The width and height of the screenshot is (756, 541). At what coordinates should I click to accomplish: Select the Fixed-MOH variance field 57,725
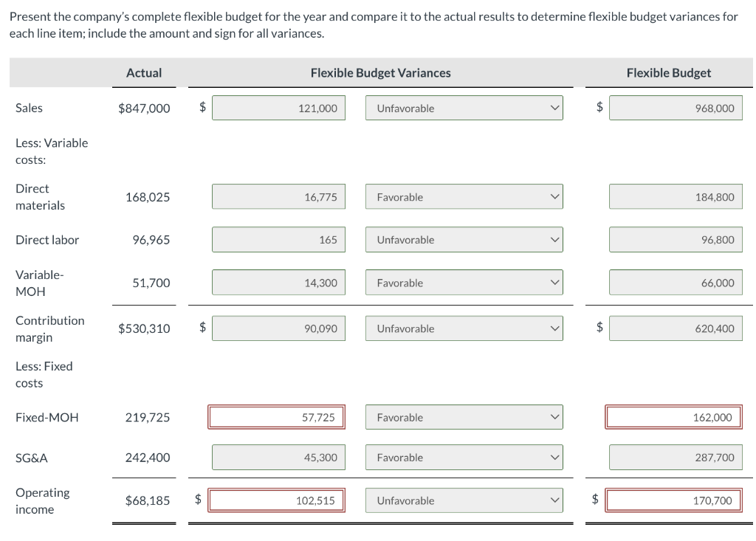click(277, 417)
